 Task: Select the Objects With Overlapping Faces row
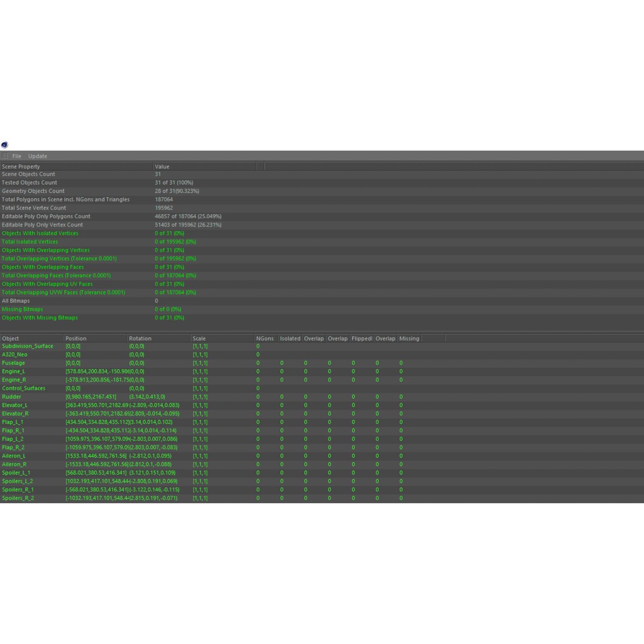tap(322, 267)
